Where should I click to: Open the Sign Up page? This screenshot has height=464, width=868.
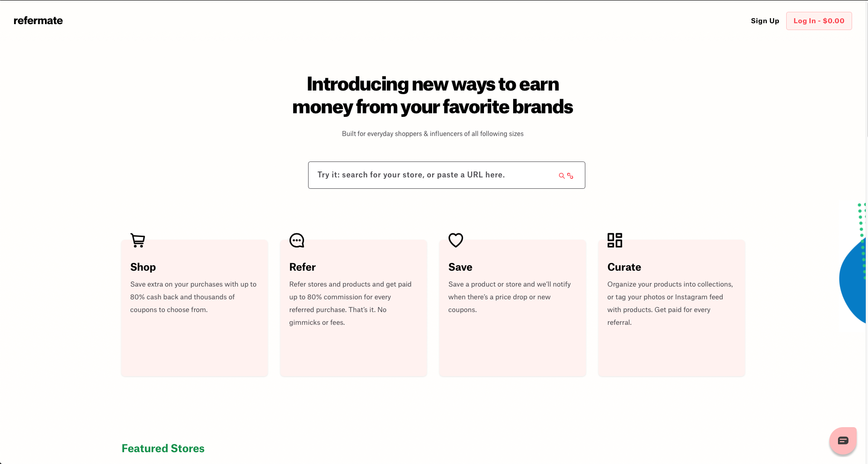coord(765,21)
